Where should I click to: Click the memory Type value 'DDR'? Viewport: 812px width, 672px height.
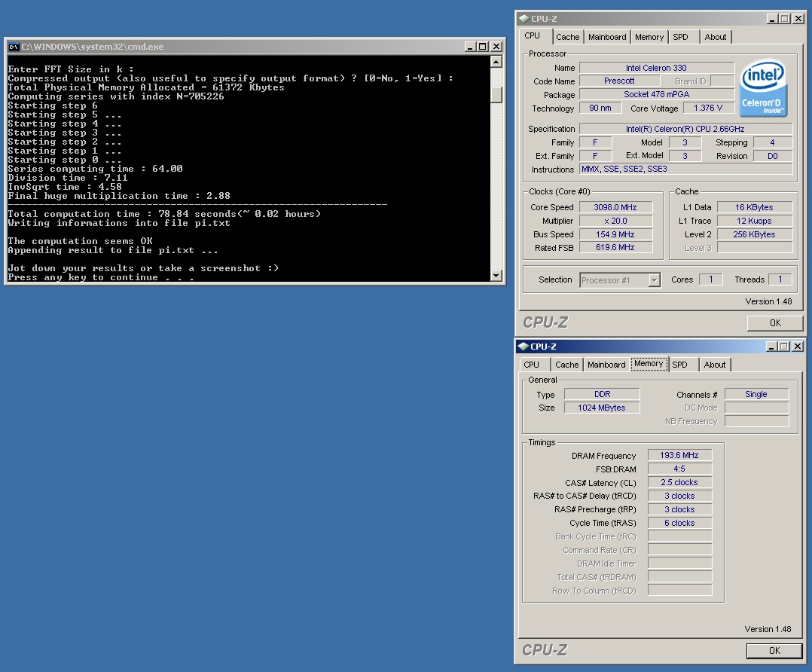pos(602,394)
